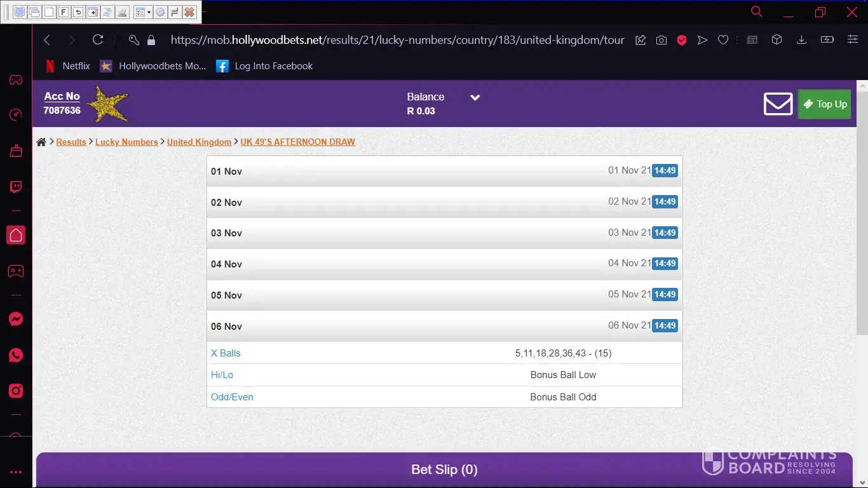
Task: Open Instagram sidebar panel
Action: (x=16, y=391)
